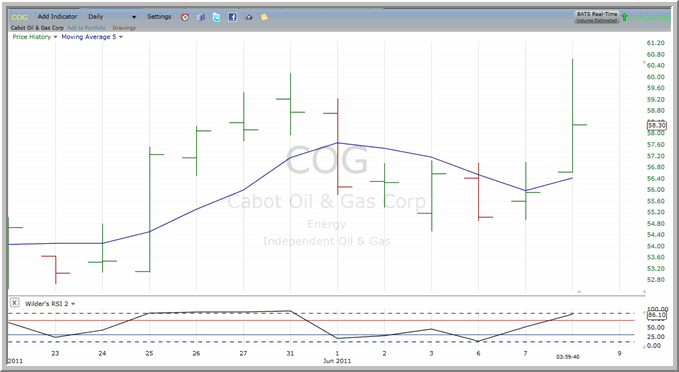Click the alarm clock alert icon

185,17
